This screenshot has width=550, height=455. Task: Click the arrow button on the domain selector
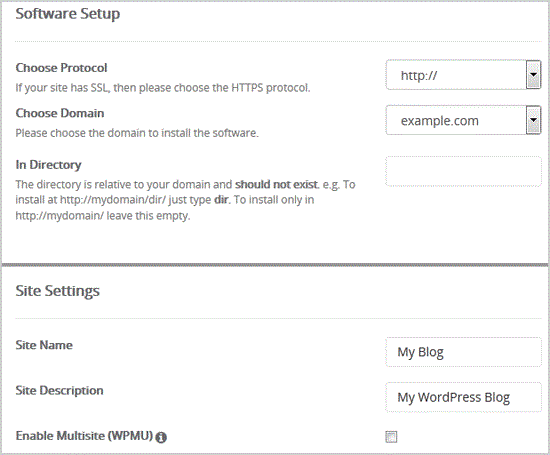[x=533, y=120]
